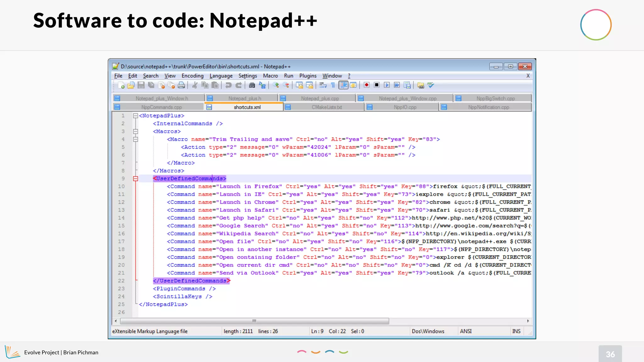Click the Stop Recording square icon

pyautogui.click(x=377, y=85)
